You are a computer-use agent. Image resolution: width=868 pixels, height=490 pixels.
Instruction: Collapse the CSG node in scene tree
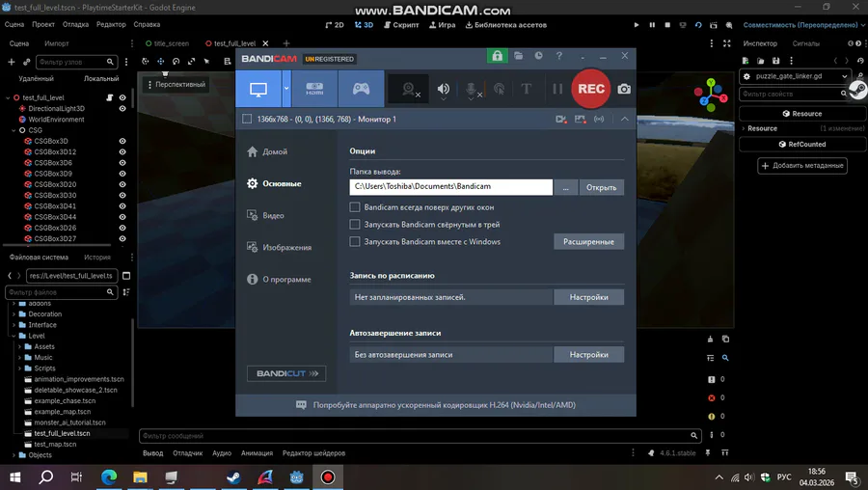pyautogui.click(x=14, y=130)
